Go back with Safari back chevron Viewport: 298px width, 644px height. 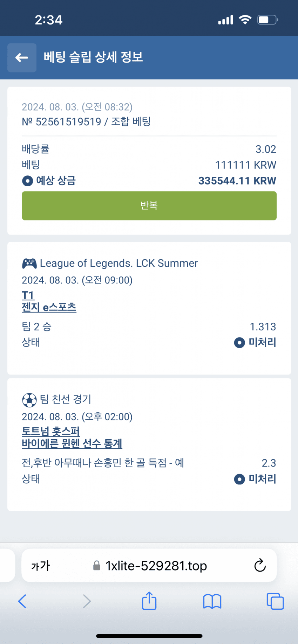point(22,601)
